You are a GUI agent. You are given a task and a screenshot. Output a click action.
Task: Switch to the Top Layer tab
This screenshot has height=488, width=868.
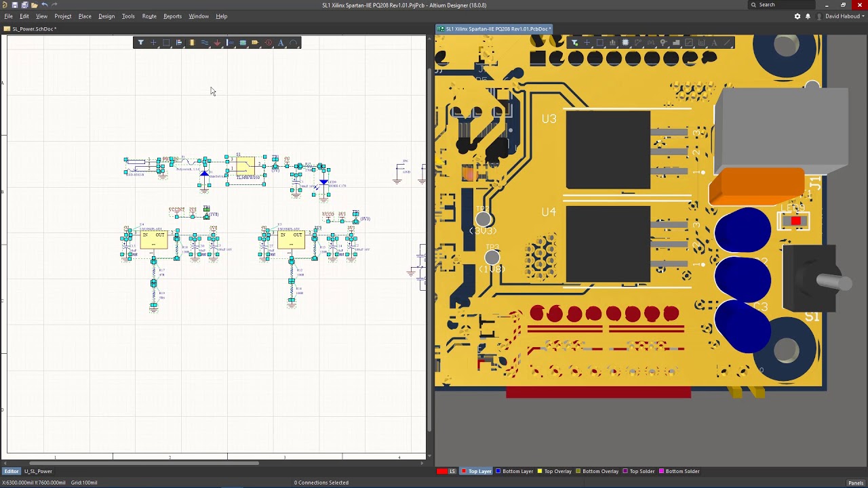[477, 471]
